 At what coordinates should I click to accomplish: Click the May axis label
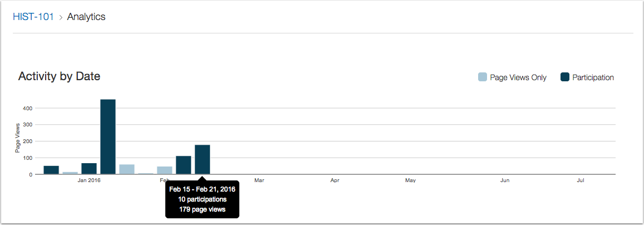(x=410, y=180)
